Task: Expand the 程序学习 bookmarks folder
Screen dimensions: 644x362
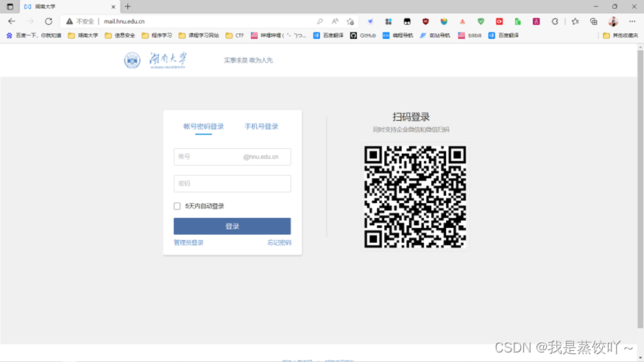Action: 157,36
